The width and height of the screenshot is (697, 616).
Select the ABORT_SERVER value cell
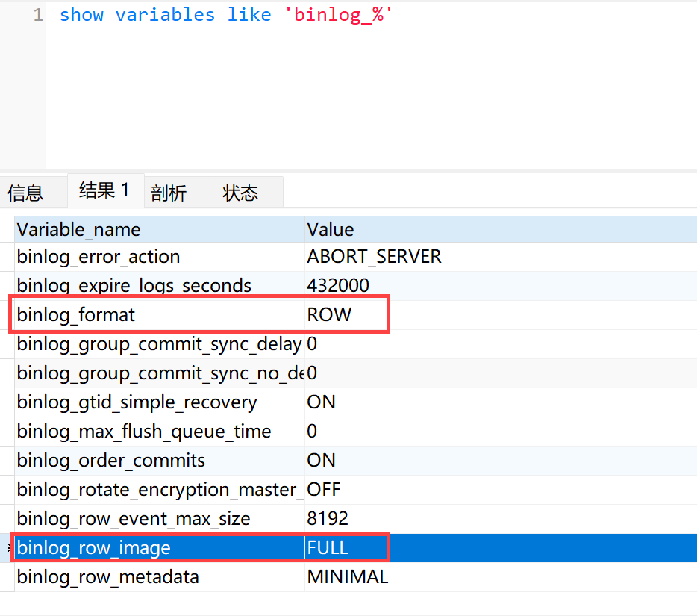pos(501,257)
